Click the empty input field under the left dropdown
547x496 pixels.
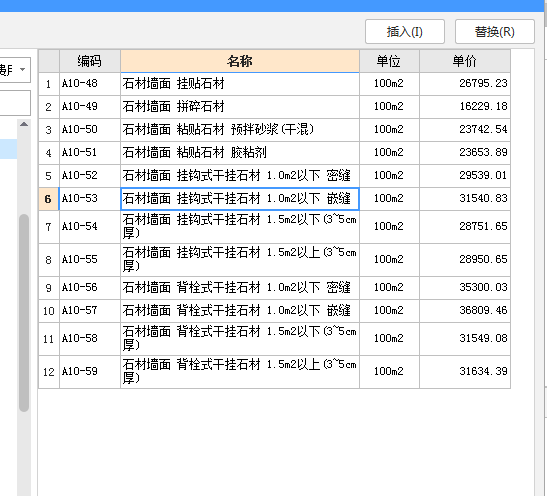[15, 103]
